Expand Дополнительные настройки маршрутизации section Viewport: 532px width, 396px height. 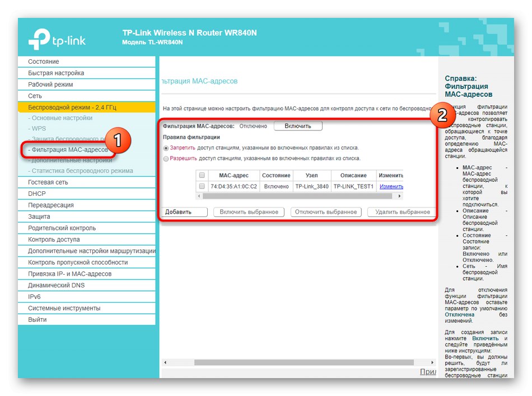86,251
